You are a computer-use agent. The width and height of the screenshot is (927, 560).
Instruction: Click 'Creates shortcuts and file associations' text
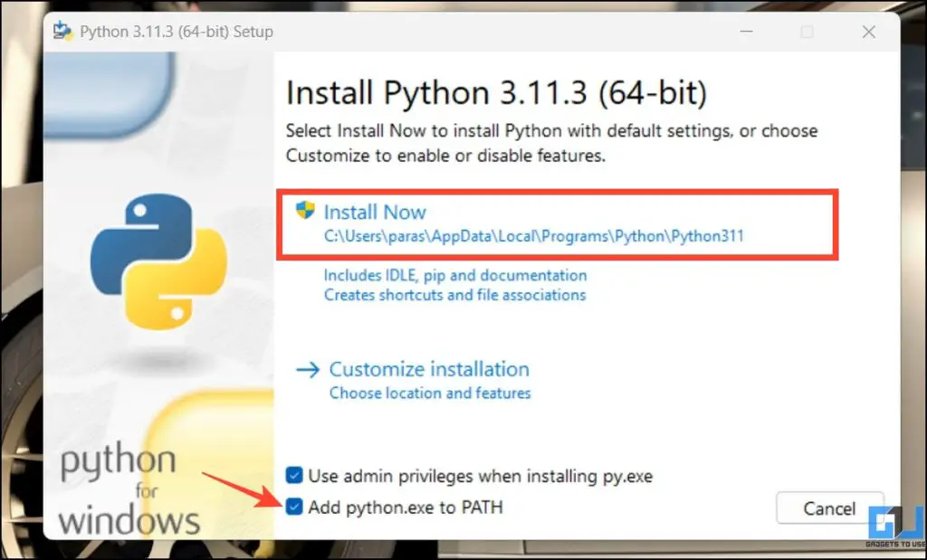pyautogui.click(x=454, y=295)
